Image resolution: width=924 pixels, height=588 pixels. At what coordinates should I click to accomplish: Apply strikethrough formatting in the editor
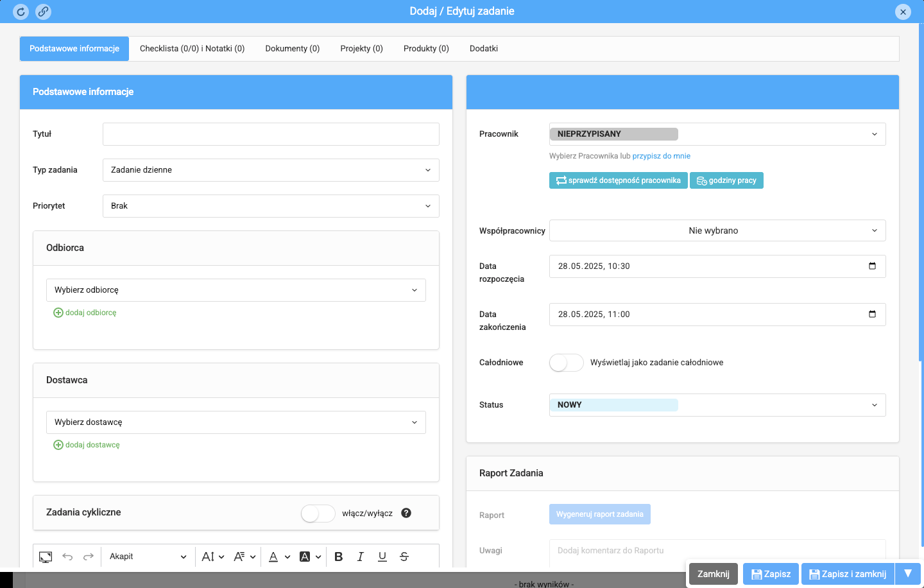point(404,557)
